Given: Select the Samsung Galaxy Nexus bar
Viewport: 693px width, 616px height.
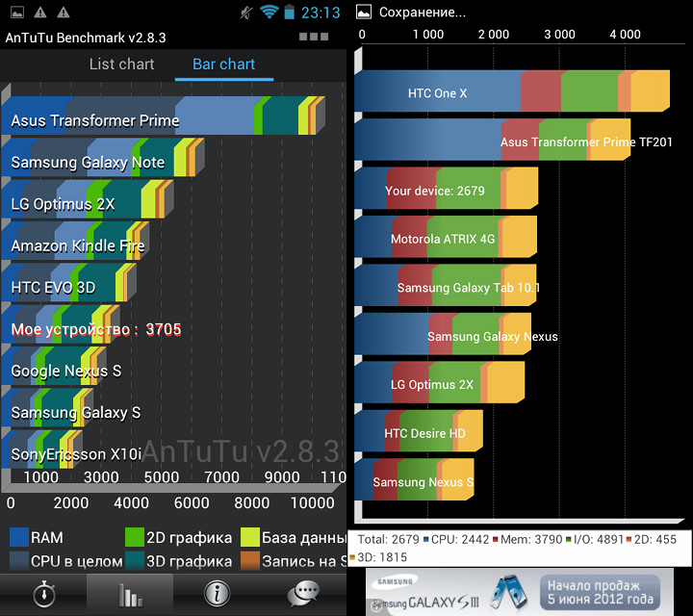Looking at the screenshot, I should click(x=443, y=334).
